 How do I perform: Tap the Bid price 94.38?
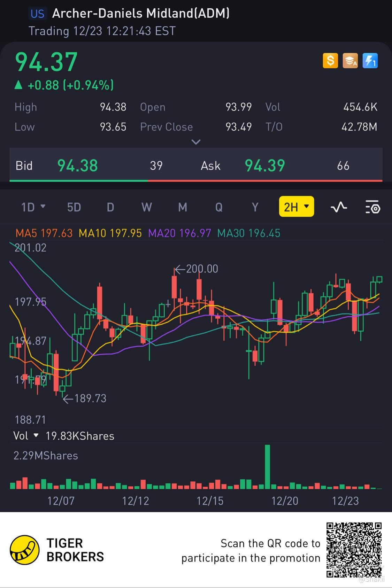tap(77, 165)
